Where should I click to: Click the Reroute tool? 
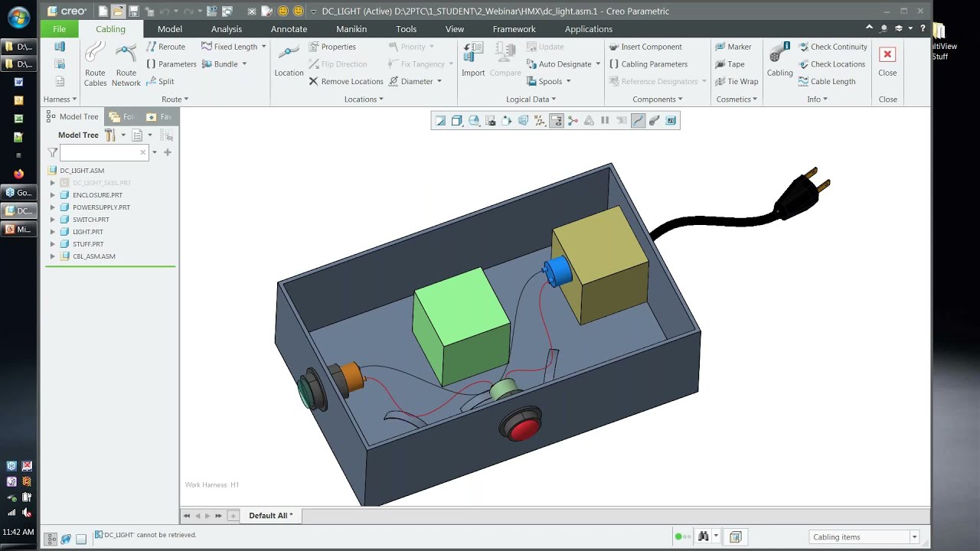(165, 47)
